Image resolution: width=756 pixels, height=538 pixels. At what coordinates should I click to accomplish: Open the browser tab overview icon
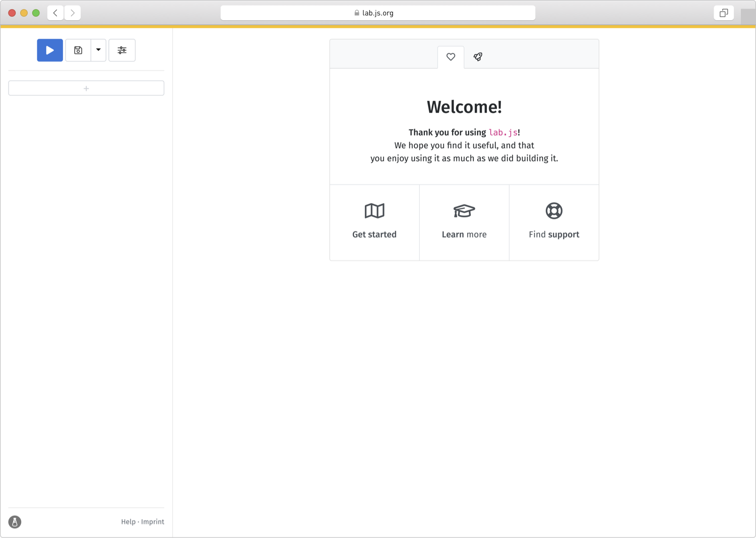(724, 13)
